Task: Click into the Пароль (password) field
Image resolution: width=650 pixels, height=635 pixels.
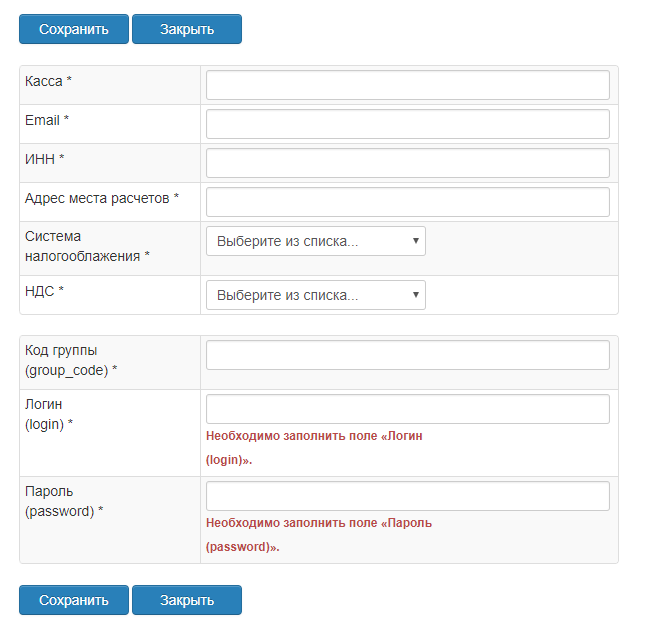Action: pyautogui.click(x=407, y=496)
